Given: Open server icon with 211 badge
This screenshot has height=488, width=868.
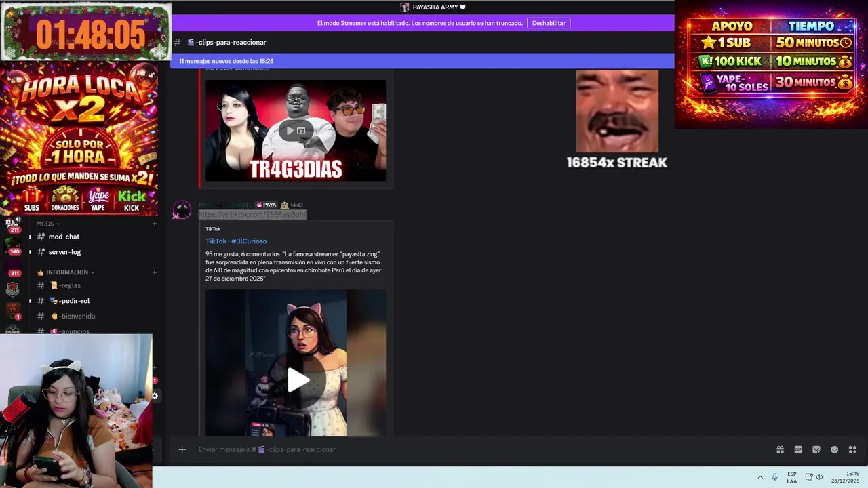Looking at the screenshot, I should coord(13,224).
